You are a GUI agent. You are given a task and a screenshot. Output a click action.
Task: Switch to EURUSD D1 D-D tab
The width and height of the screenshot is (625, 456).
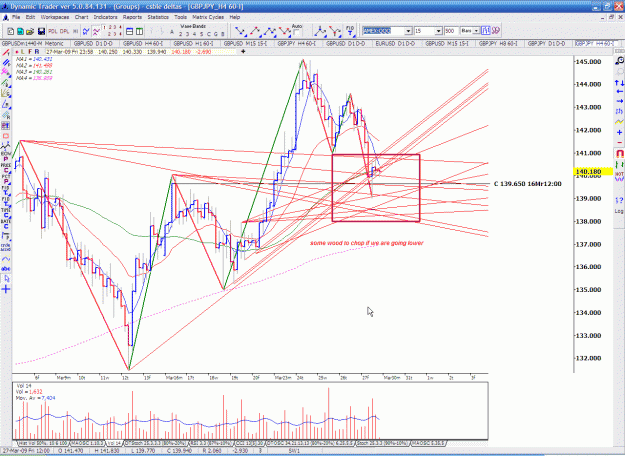coord(395,43)
